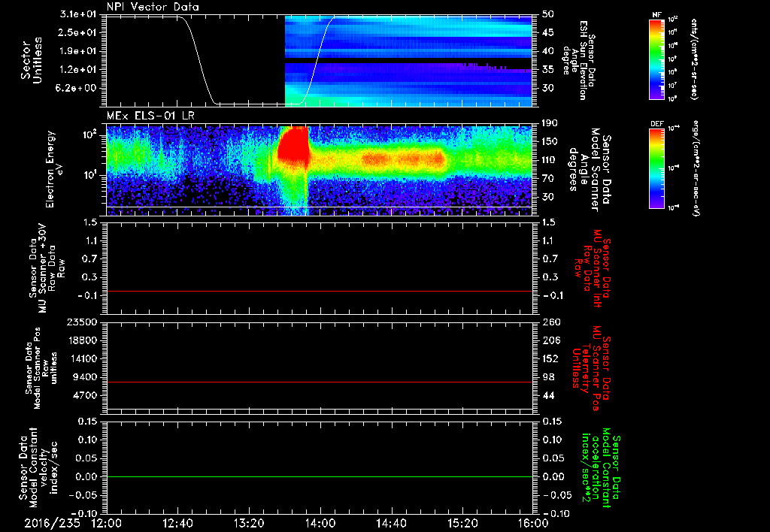
Task: Click the 35 degree elevation tick
Action: point(548,70)
